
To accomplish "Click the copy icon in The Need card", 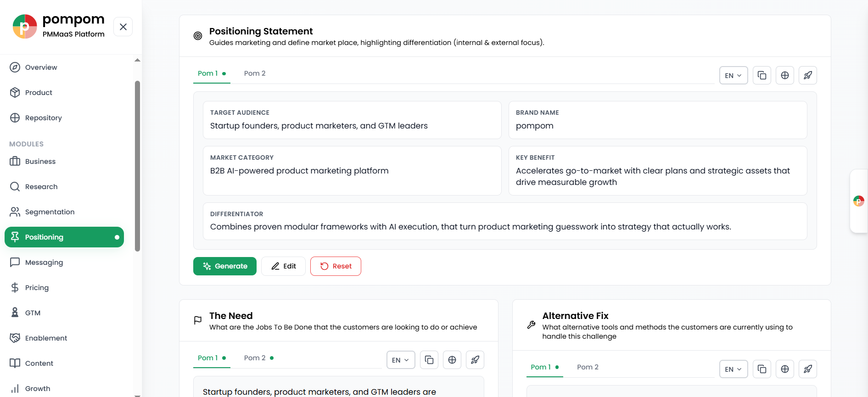I will (x=429, y=360).
